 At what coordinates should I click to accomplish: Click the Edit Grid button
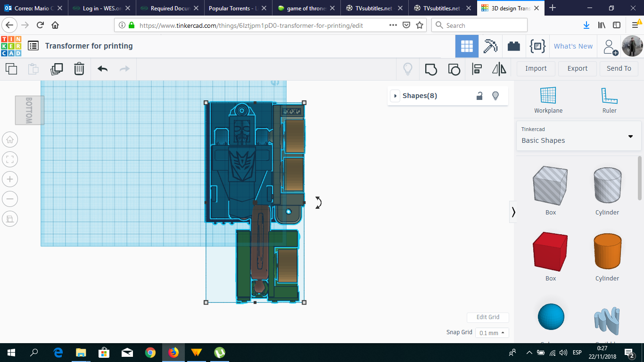point(488,317)
